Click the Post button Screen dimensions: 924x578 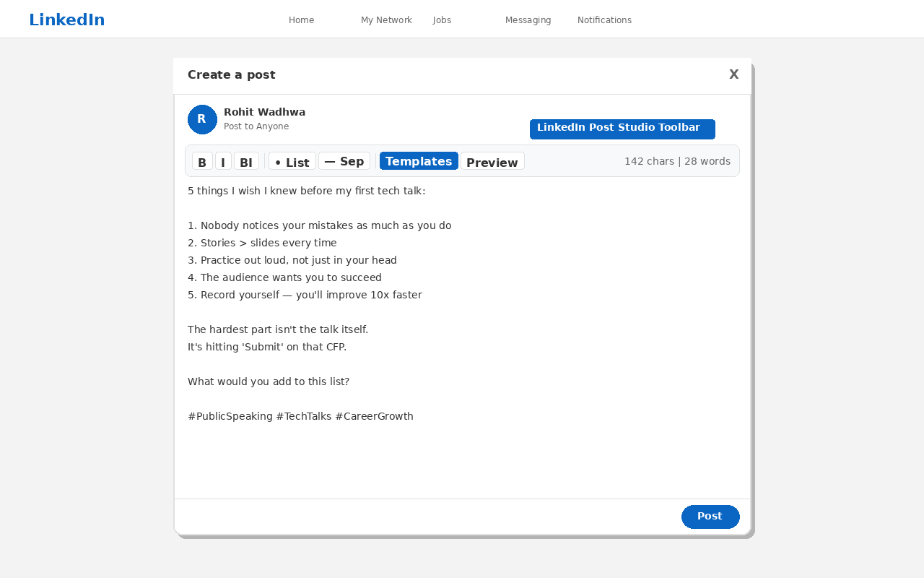(x=710, y=517)
